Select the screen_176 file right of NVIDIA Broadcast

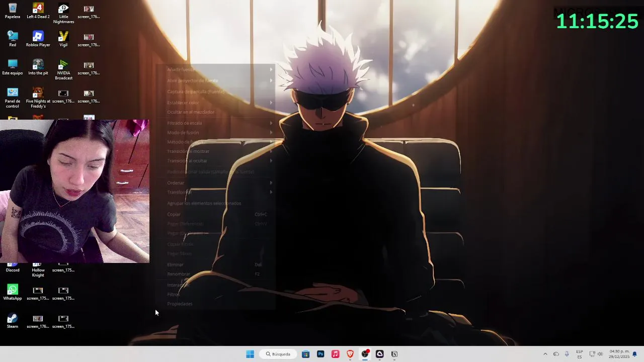(x=89, y=67)
